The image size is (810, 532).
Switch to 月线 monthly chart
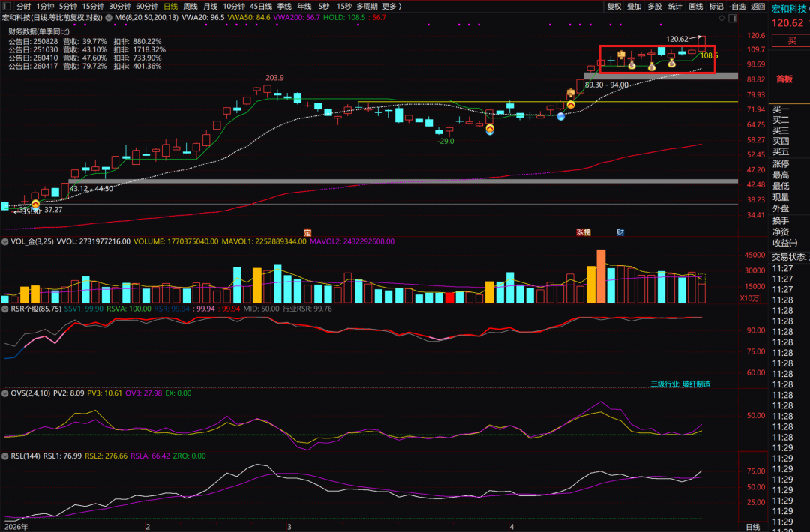pyautogui.click(x=210, y=6)
